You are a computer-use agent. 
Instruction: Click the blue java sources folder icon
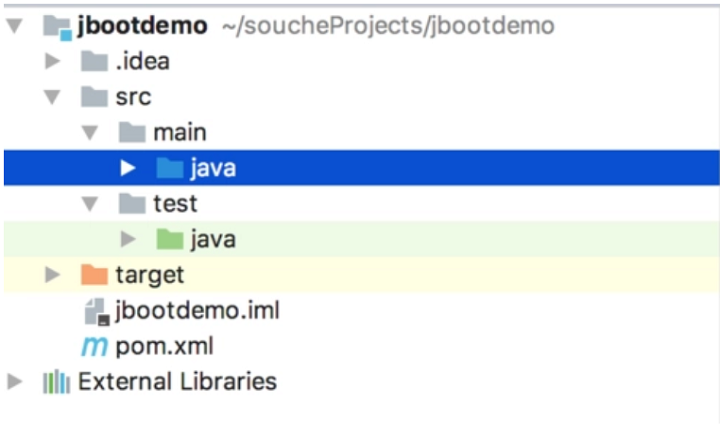[x=170, y=168]
